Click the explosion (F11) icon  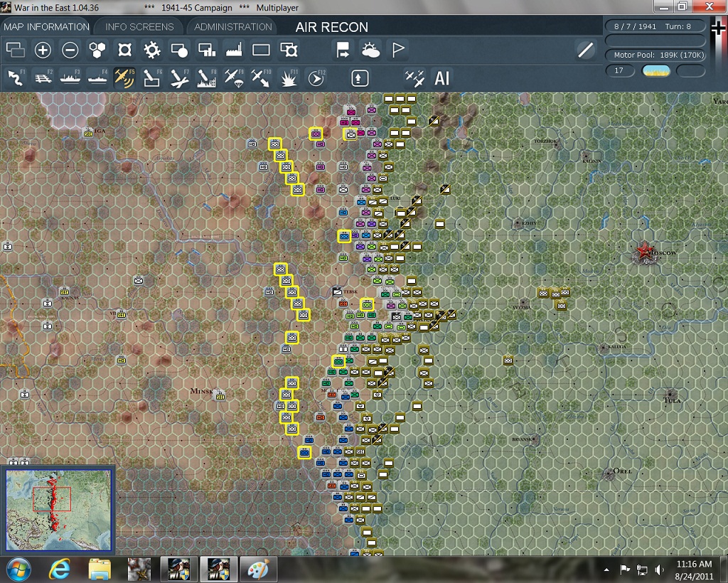pyautogui.click(x=289, y=78)
